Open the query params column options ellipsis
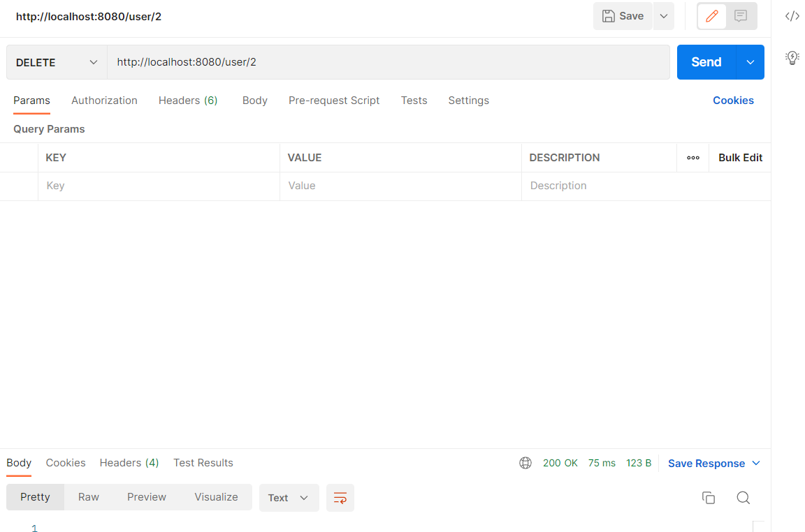 click(693, 158)
